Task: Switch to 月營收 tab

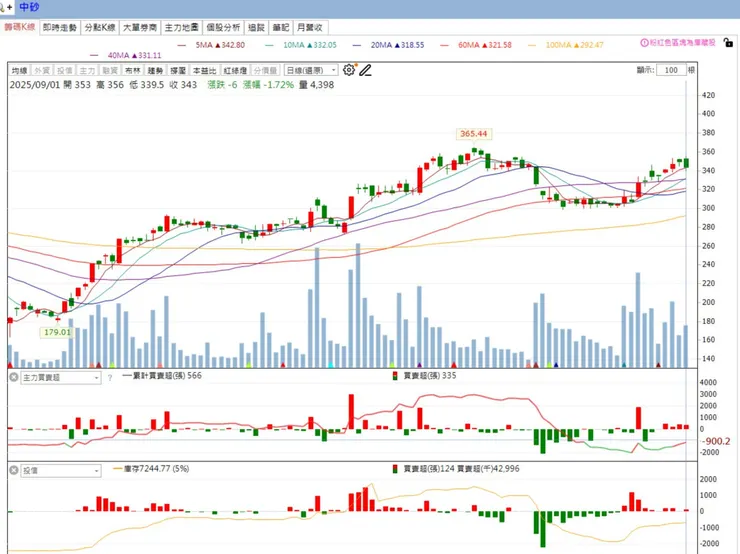Action: (x=310, y=27)
